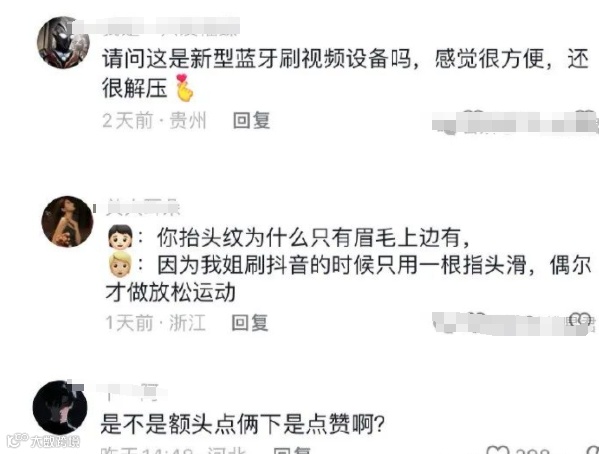Image resolution: width=599 pixels, height=454 pixels.
Task: Reply to the 河北 comment at the bottom
Action: point(292,450)
